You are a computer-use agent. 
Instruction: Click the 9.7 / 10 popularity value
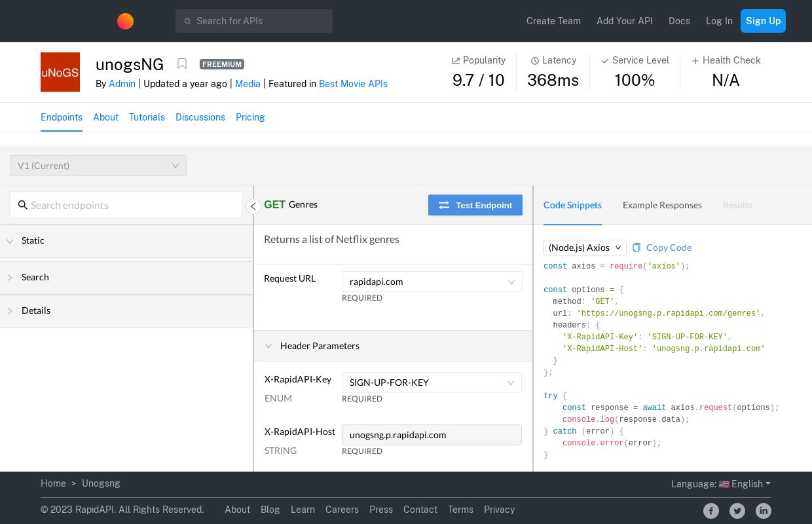479,81
